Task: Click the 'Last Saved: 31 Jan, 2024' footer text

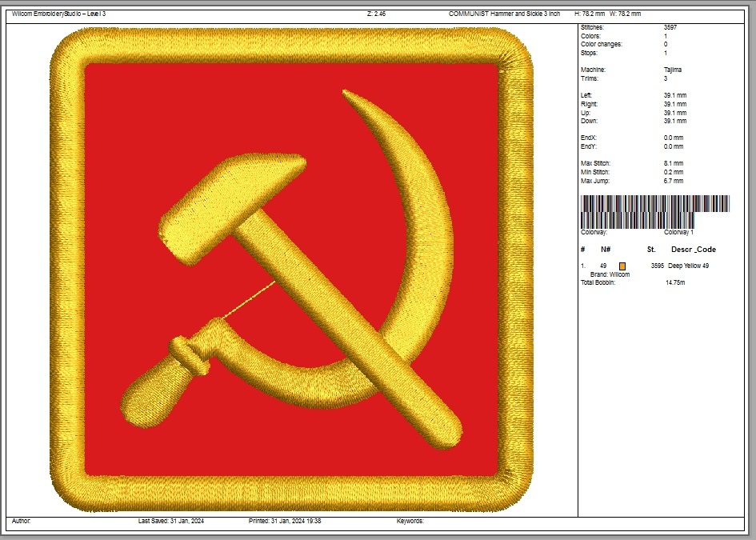Action: (171, 521)
